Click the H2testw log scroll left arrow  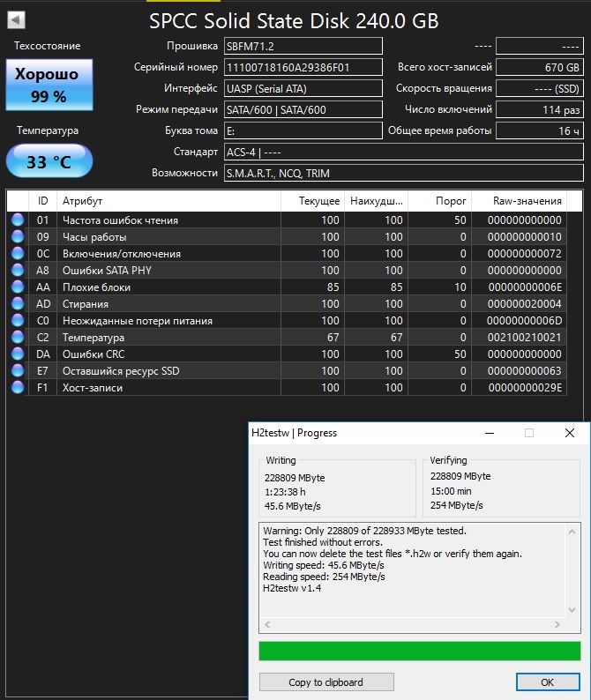click(x=267, y=624)
